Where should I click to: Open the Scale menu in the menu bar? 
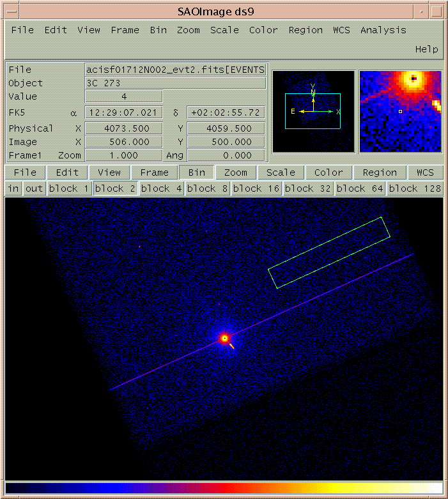coord(224,30)
